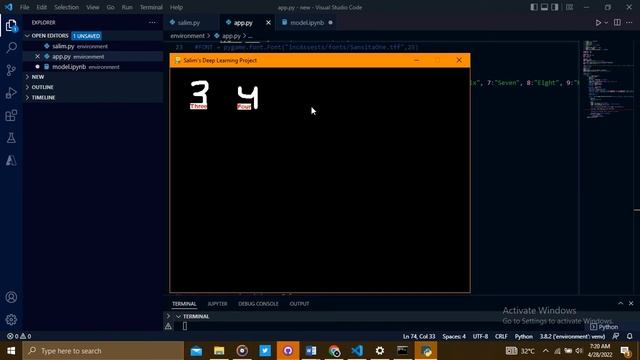Change indentation via Spaces: 4
This screenshot has width=640, height=360.
[454, 336]
